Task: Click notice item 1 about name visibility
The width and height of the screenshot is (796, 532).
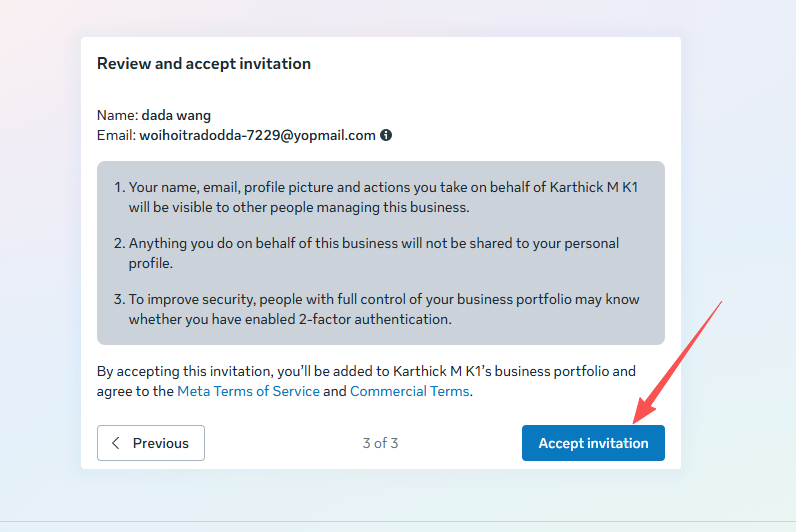Action: pos(380,197)
